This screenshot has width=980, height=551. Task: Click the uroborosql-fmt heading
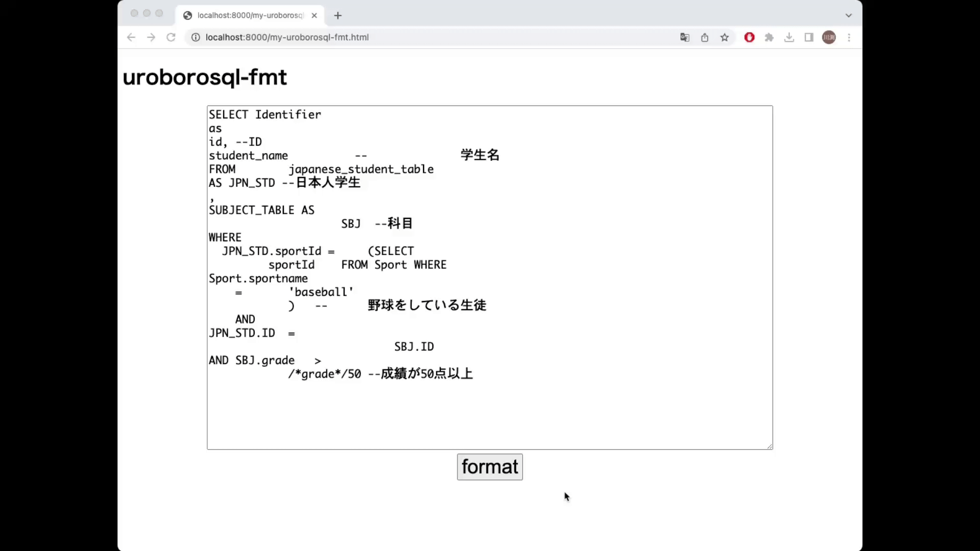[205, 77]
